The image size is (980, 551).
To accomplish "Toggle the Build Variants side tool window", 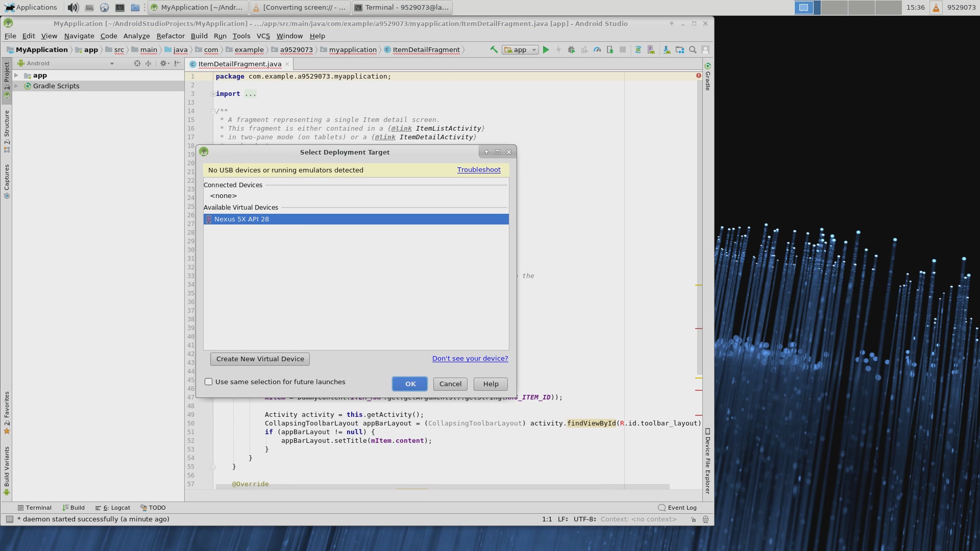I will click(x=7, y=470).
